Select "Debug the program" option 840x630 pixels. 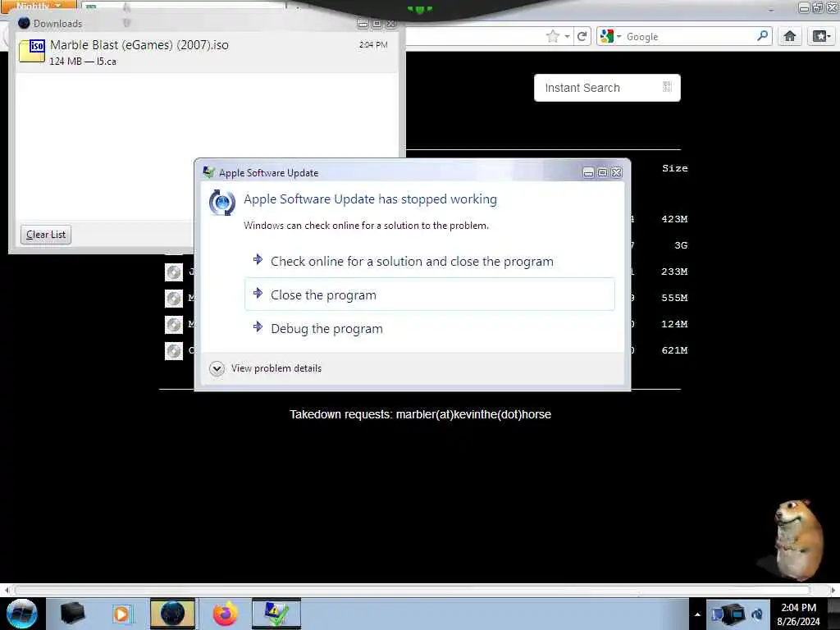coord(429,328)
